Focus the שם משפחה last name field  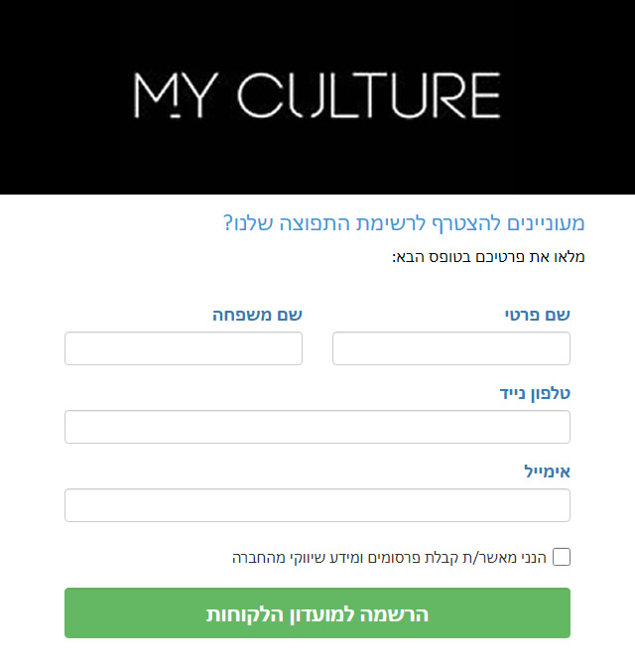[184, 348]
